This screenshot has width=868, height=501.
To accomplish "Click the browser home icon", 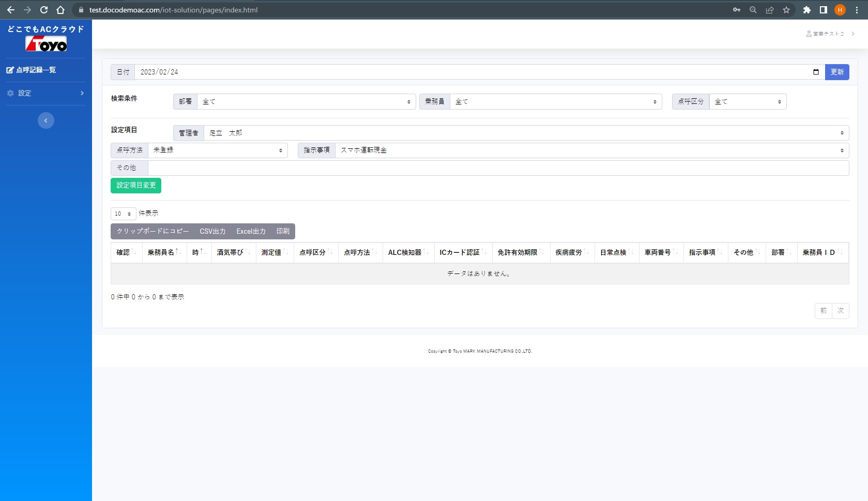I will (60, 10).
